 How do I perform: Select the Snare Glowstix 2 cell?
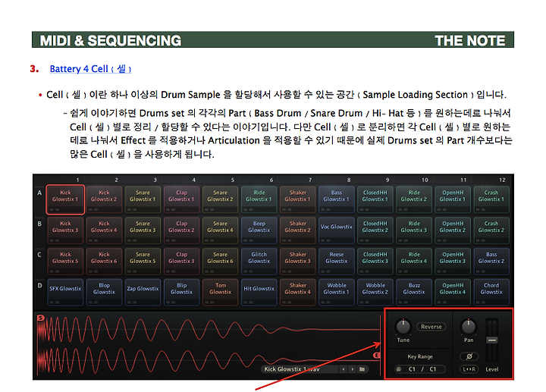pyautogui.click(x=220, y=199)
